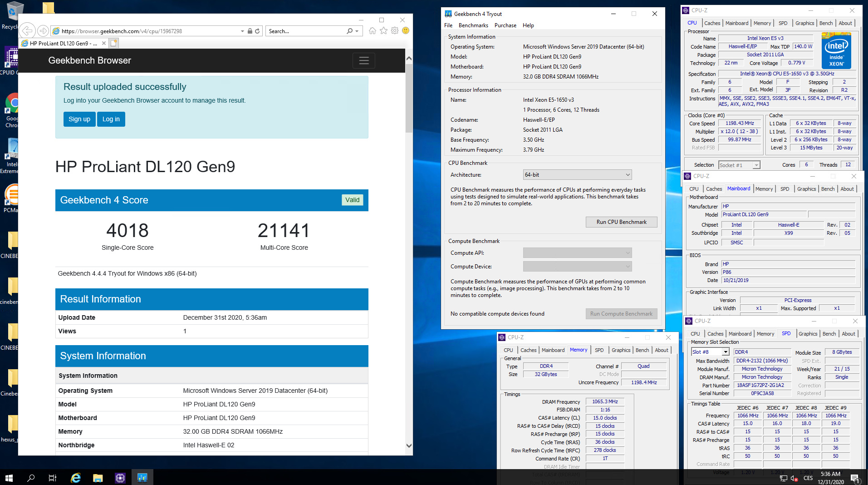The height and width of the screenshot is (485, 868).
Task: Open Favorites star icon in browser
Action: (x=383, y=30)
